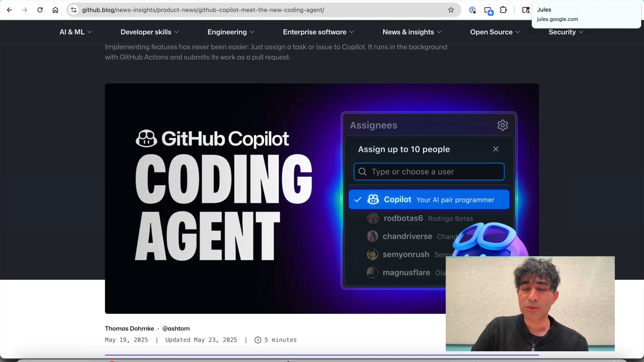
Task: Click the Jules tab preview card
Action: click(586, 14)
